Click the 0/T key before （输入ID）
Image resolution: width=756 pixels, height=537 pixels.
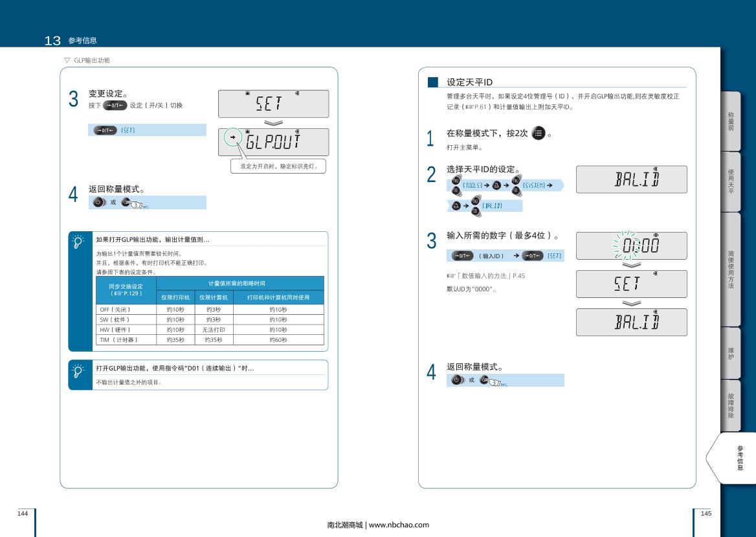[x=463, y=256]
